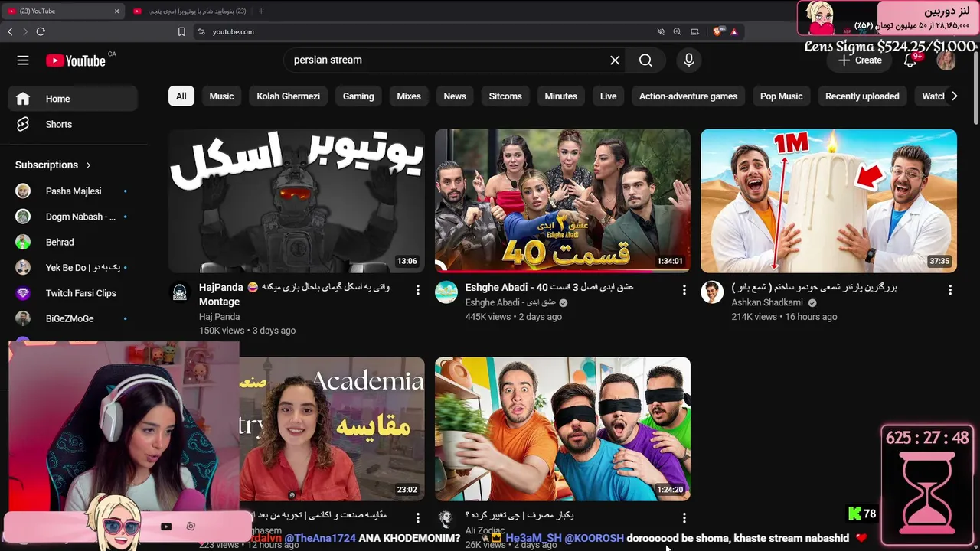This screenshot has width=980, height=551.
Task: Play the HajPanda Montage video thumbnail
Action: pyautogui.click(x=296, y=201)
